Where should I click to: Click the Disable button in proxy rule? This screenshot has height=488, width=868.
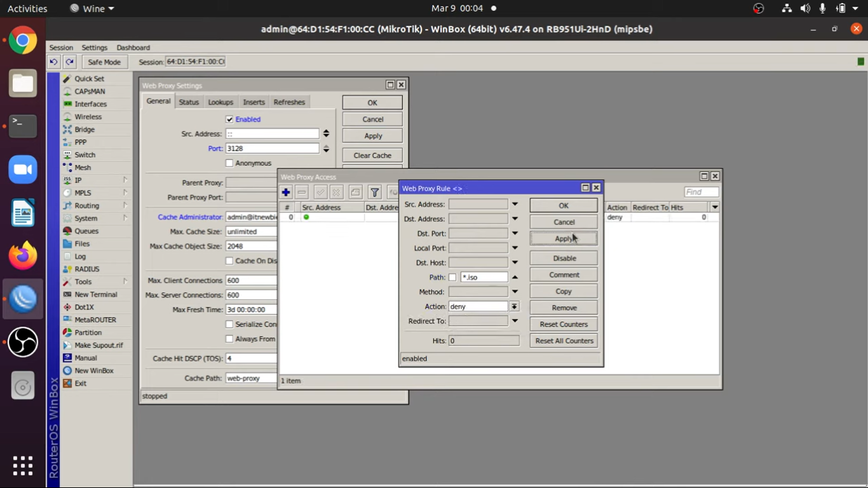pyautogui.click(x=564, y=259)
